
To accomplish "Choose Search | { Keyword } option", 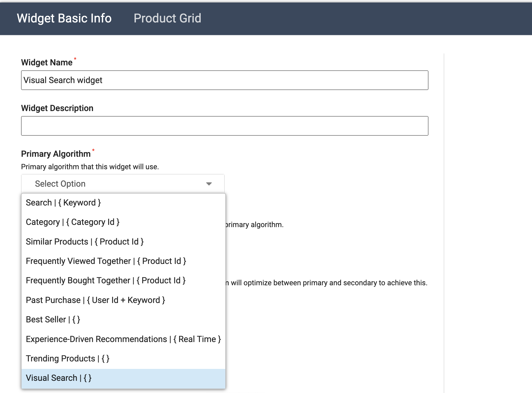I will (63, 203).
